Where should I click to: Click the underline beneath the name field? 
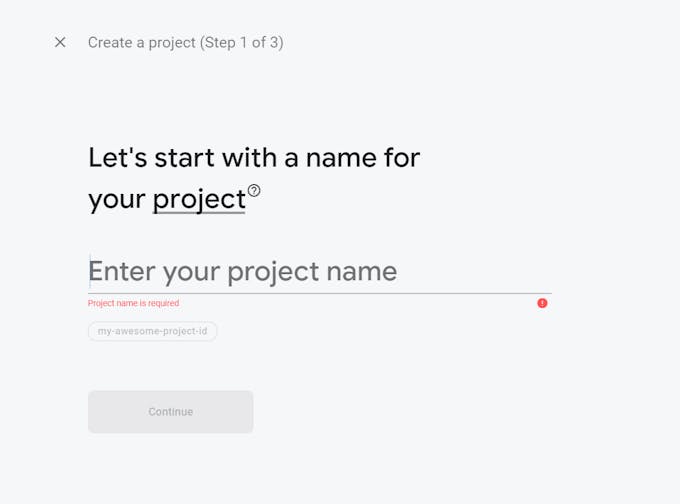point(320,293)
